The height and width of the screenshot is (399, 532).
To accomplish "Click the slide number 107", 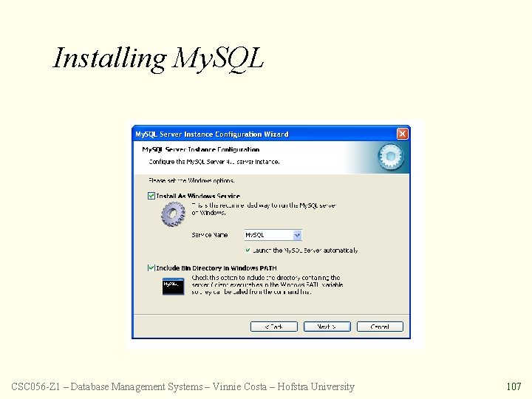I will point(514,386).
